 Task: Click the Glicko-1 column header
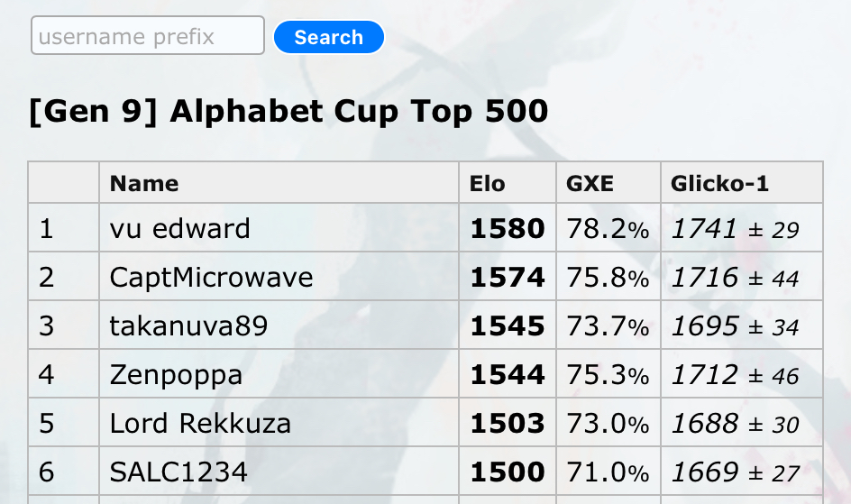coord(719,183)
